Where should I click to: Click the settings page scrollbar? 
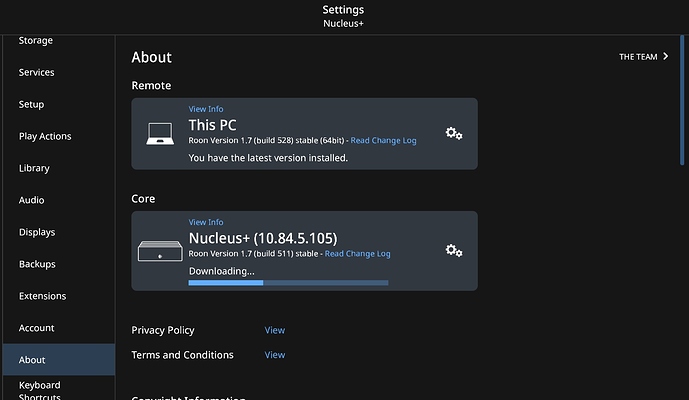pyautogui.click(x=682, y=100)
